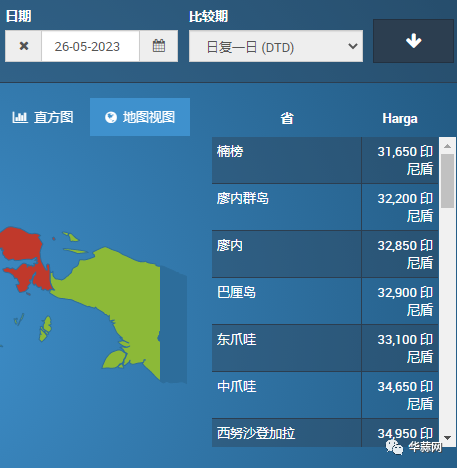This screenshot has width=457, height=468.
Task: Select the 楠榜 province row
Action: (325, 160)
